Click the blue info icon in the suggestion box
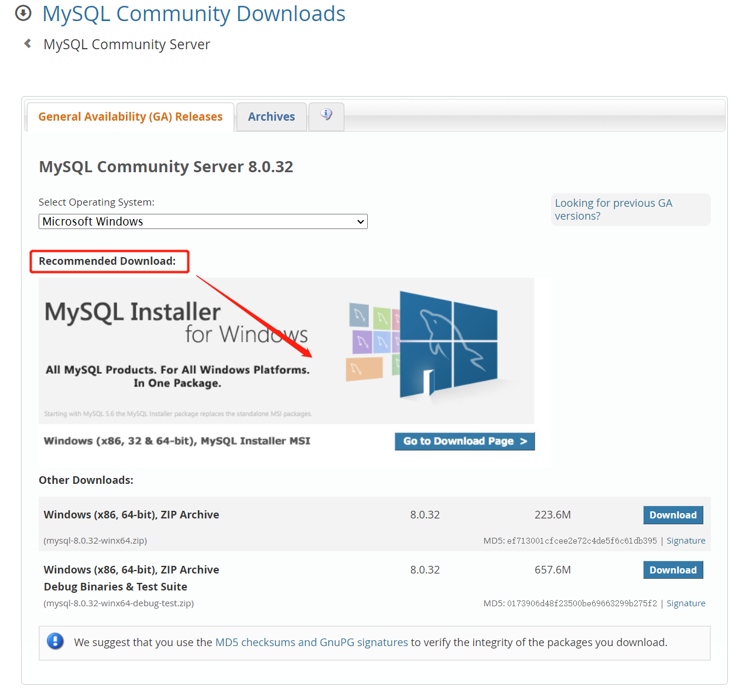Viewport: 749px width, 700px height. coord(55,641)
